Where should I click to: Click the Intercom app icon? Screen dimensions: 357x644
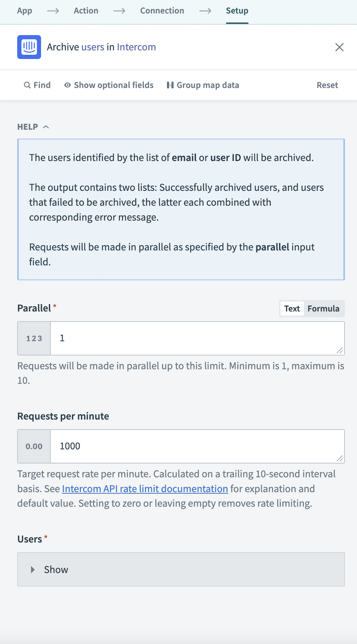29,47
